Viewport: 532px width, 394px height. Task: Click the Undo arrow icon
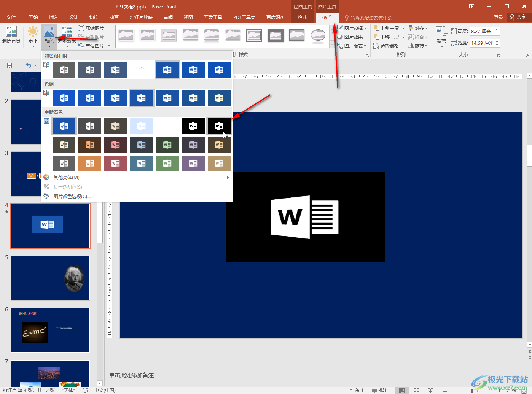pyautogui.click(x=29, y=65)
